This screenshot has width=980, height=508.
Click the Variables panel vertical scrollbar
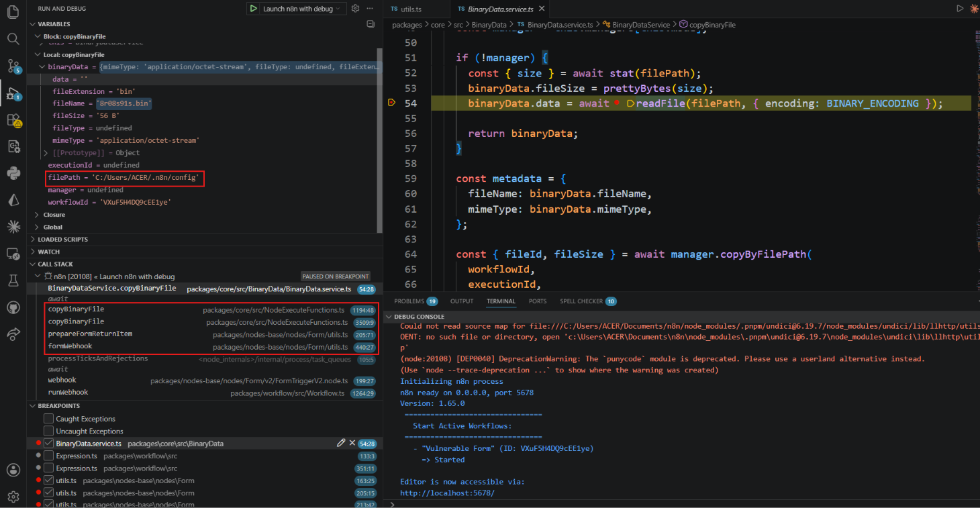point(380,141)
